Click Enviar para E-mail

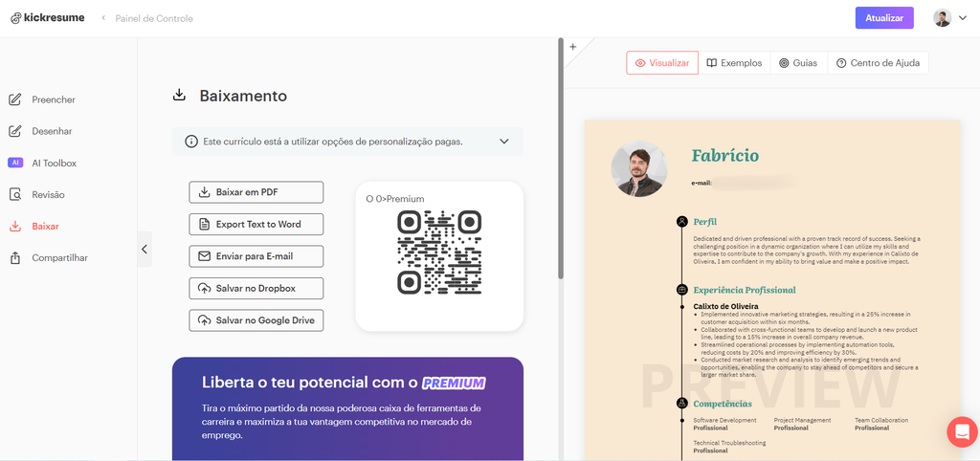(256, 256)
